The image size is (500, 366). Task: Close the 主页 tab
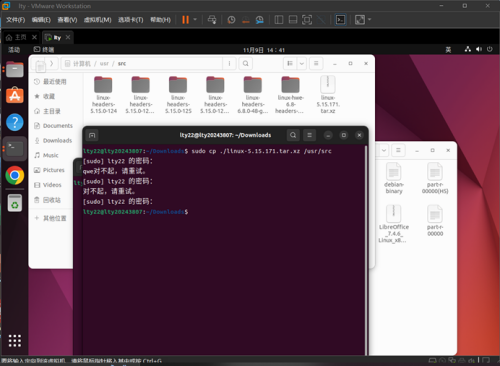[x=34, y=37]
